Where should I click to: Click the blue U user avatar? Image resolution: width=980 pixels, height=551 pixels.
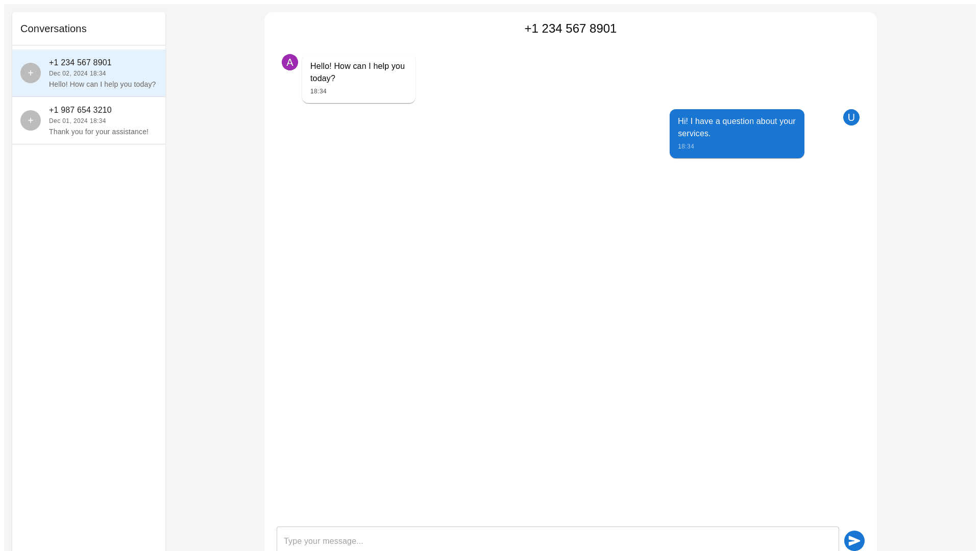coord(851,117)
